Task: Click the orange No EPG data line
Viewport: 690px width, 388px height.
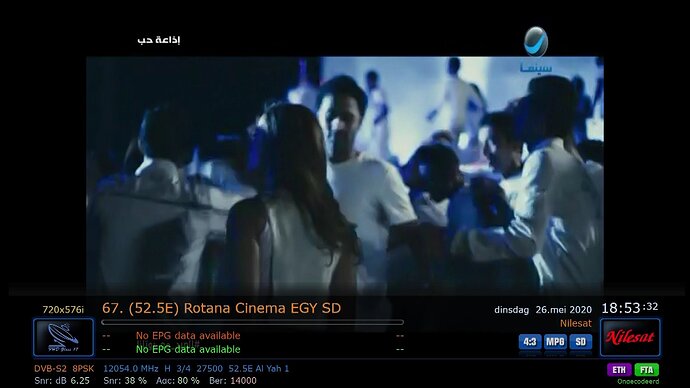Action: pyautogui.click(x=188, y=336)
